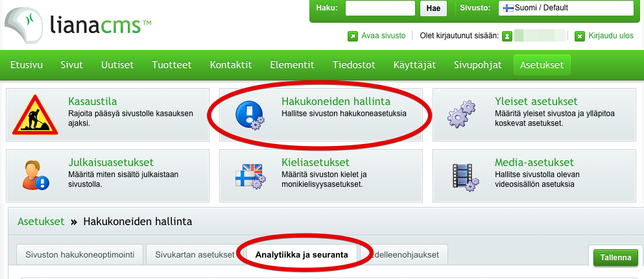644x279 pixels.
Task: Open the Kieliasetukset heading
Action: (315, 162)
